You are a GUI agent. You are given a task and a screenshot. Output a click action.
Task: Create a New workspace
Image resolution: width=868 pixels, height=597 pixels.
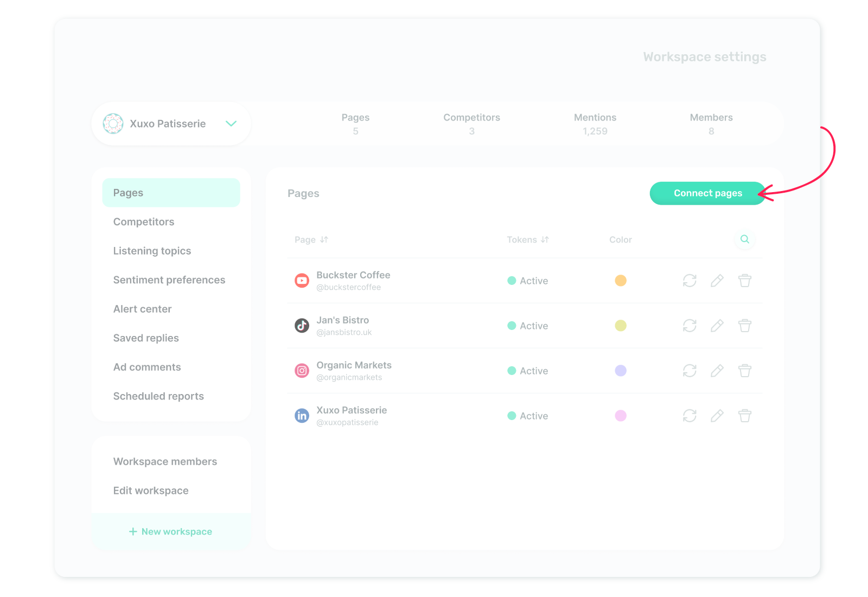tap(170, 531)
